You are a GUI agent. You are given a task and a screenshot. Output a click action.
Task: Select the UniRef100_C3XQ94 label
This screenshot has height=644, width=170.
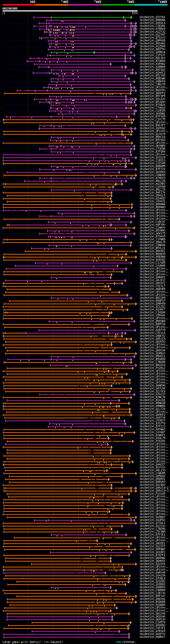pyautogui.click(x=152, y=313)
